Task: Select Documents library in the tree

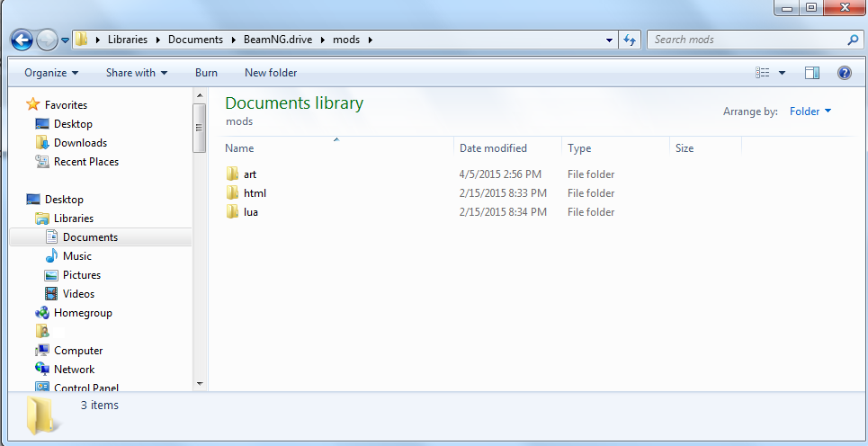Action: (90, 236)
